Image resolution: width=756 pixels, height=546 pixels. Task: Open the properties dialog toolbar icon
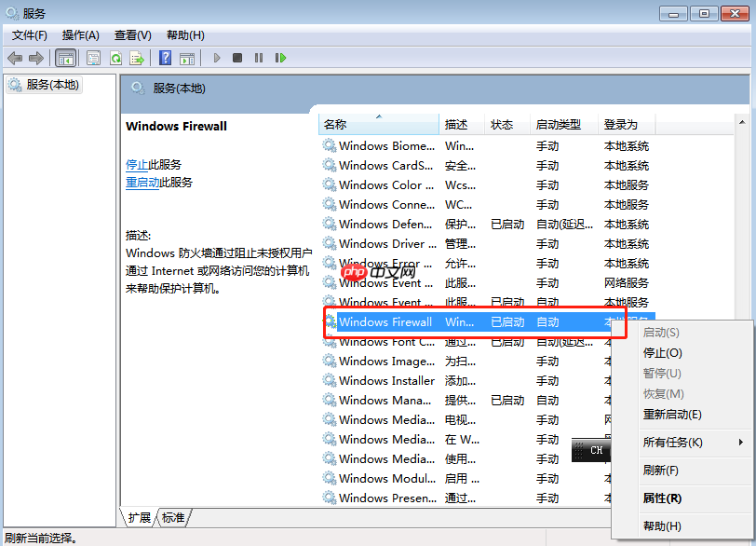(93, 57)
